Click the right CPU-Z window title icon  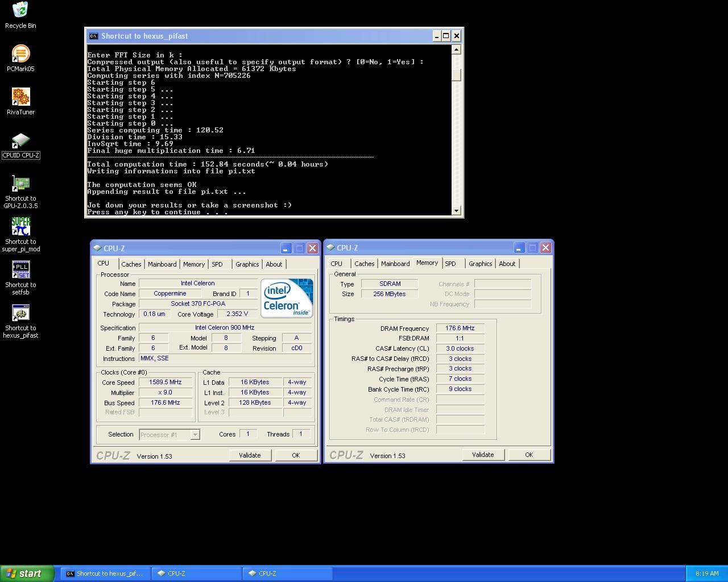(330, 248)
